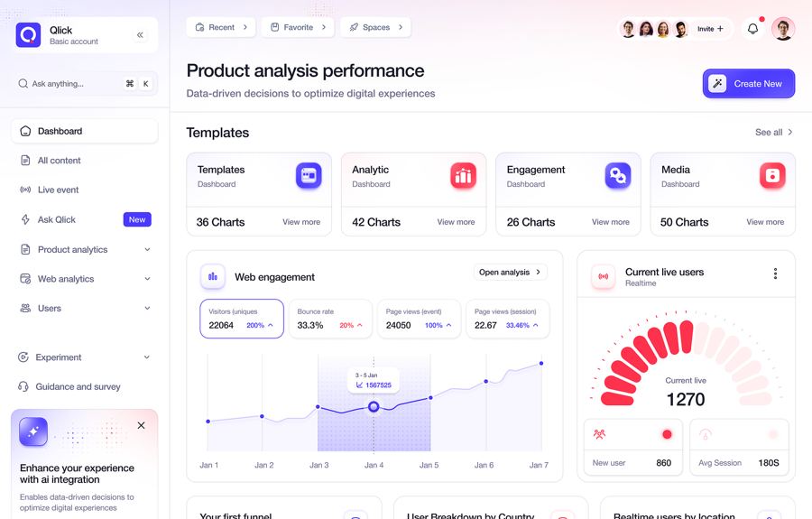Click the AI sparkle icon in promo card
Screen dimensions: 812x519
coord(33,431)
